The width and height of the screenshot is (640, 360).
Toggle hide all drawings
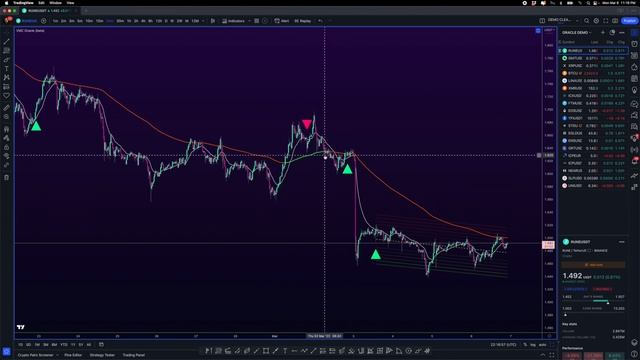7,156
